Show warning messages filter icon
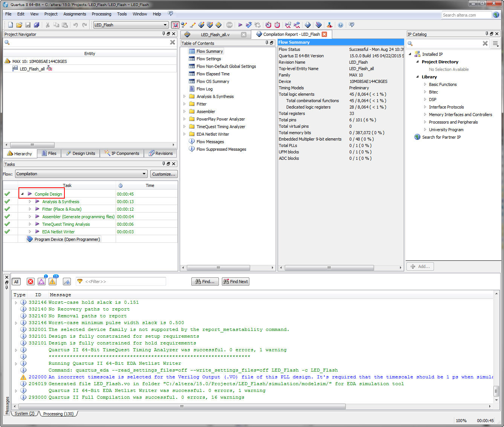Screen dimensions: 504x427 click(52, 282)
